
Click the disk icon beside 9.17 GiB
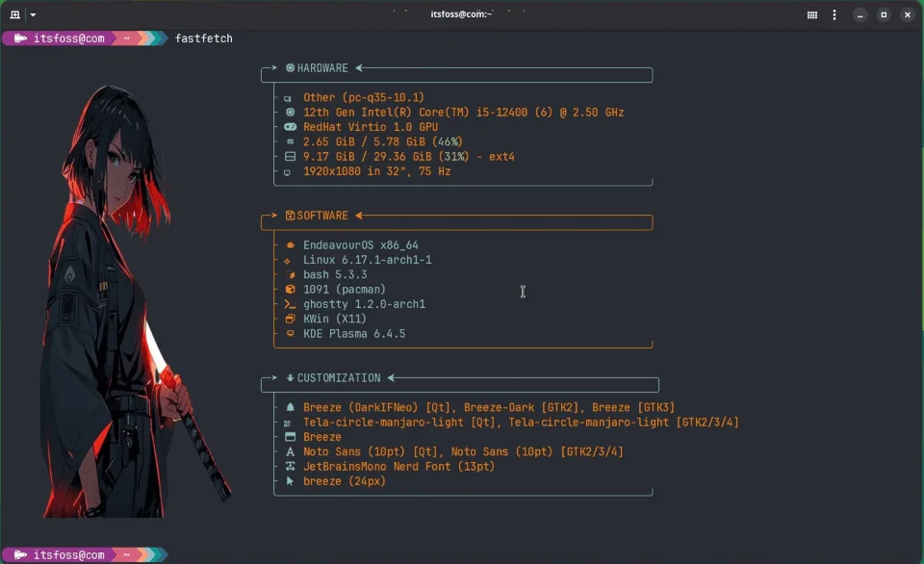[x=290, y=156]
